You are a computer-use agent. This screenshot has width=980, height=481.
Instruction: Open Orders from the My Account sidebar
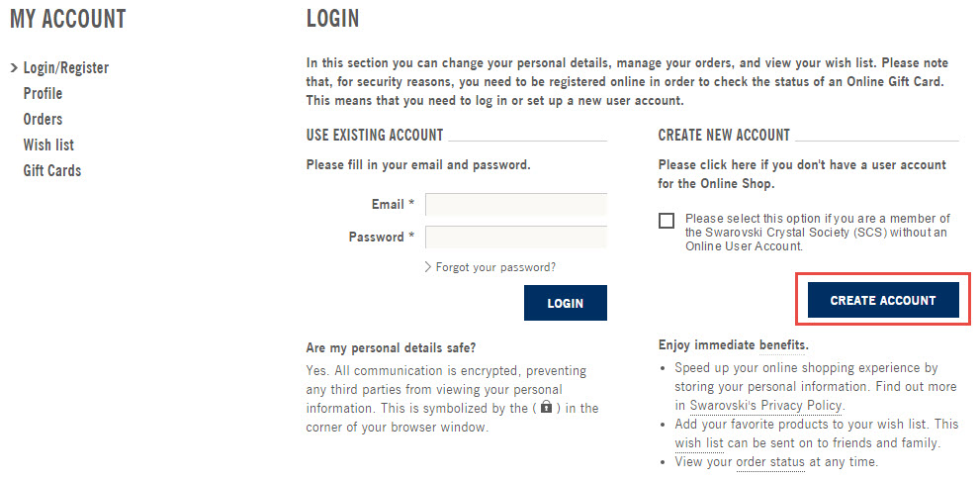coord(44,119)
